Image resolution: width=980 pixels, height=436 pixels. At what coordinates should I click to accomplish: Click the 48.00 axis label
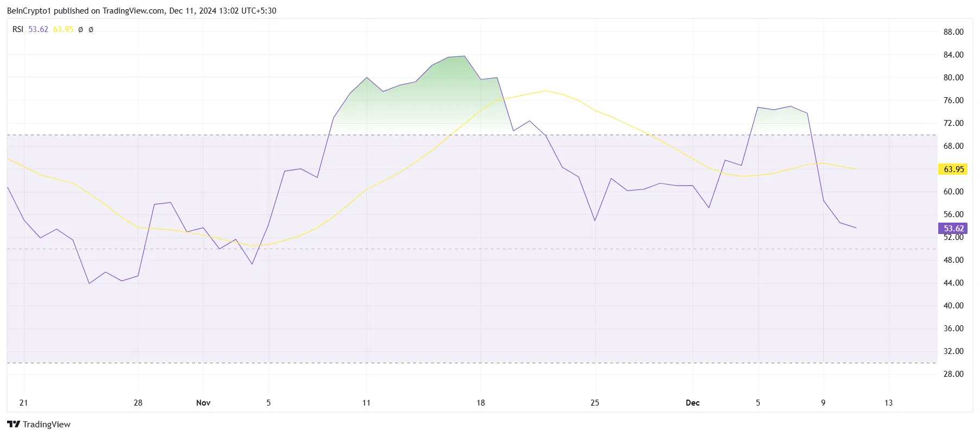[x=953, y=260]
